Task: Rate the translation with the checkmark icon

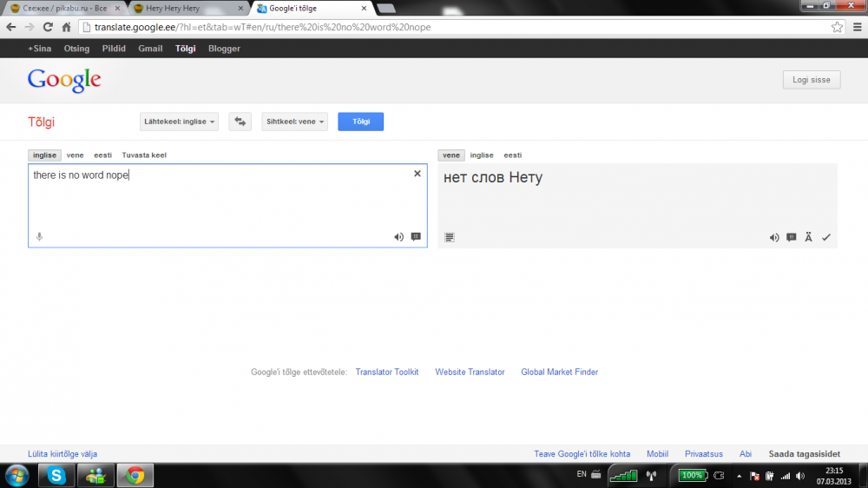Action: point(826,238)
